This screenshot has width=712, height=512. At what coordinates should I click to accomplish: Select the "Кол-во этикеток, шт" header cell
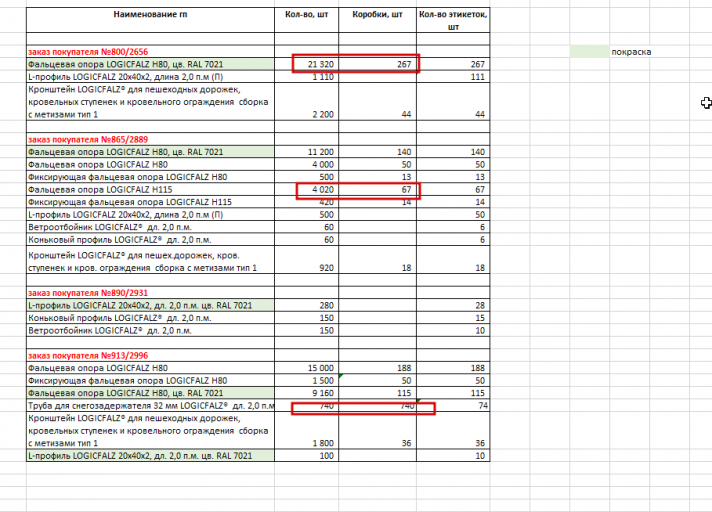pyautogui.click(x=453, y=20)
